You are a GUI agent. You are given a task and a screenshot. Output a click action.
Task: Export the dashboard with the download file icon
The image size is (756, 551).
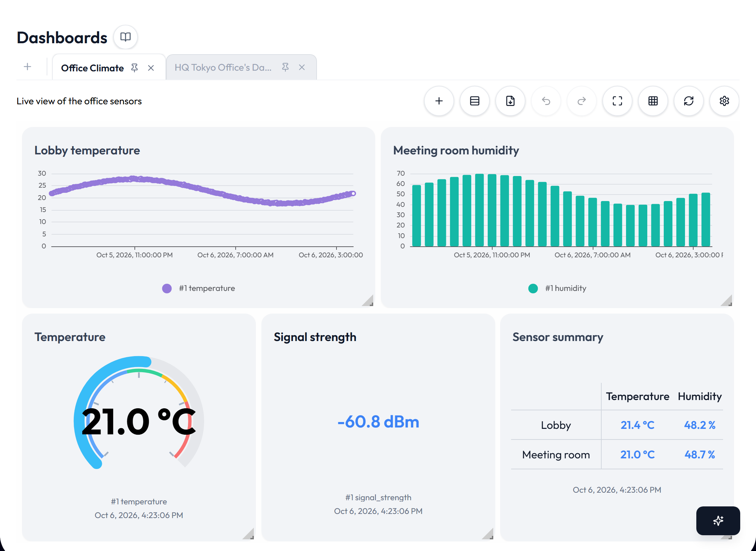pos(510,101)
